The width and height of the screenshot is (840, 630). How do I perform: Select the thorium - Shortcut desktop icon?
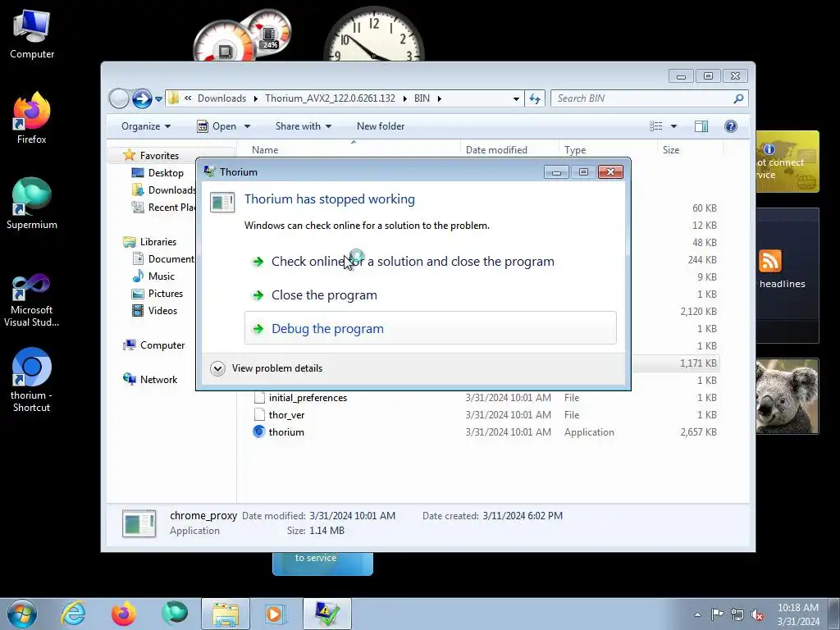point(32,381)
